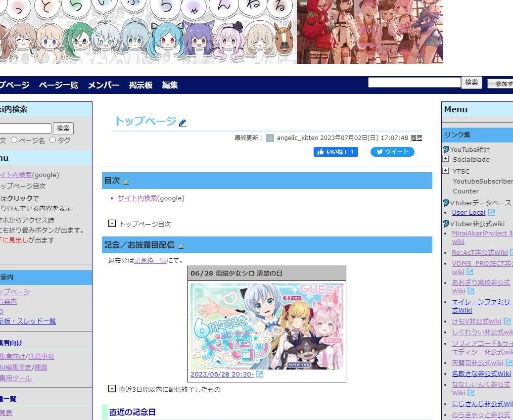This screenshot has width=513, height=420.
Task: Click the marker icon beside YouTube統計
Action: click(x=446, y=149)
